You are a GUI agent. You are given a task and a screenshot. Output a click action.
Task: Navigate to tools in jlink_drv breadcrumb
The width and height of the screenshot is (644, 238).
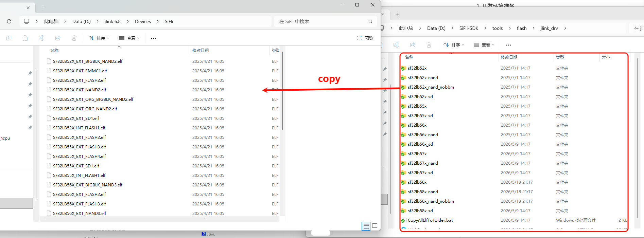coord(498,28)
